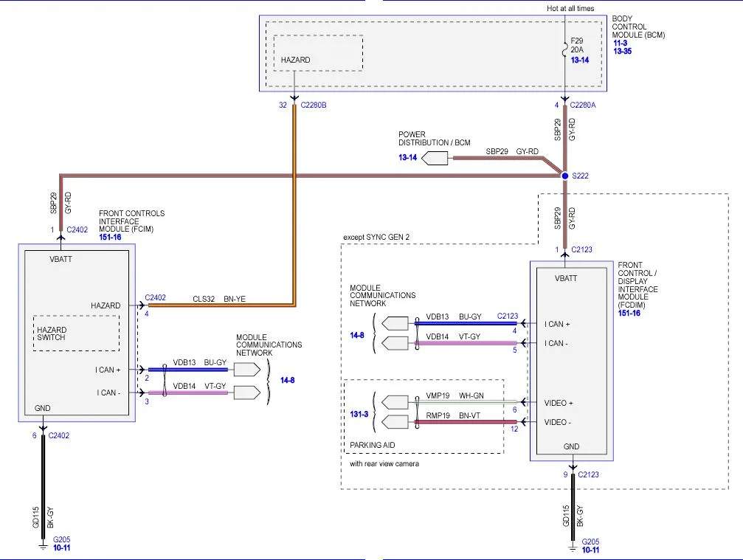The width and height of the screenshot is (743, 560).
Task: Click BODY CONTROL MODULE (BCM) title
Action: click(x=638, y=27)
